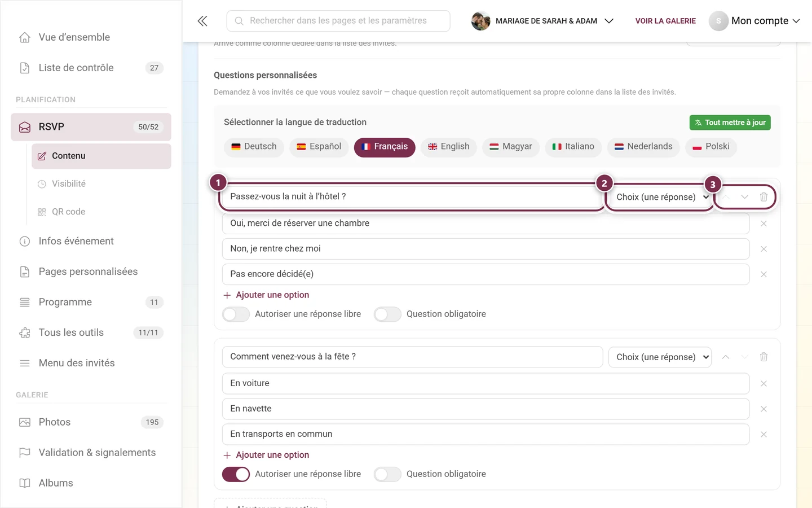Add an option to the hotel question
Screen dimensions: 812x508
coord(266,295)
